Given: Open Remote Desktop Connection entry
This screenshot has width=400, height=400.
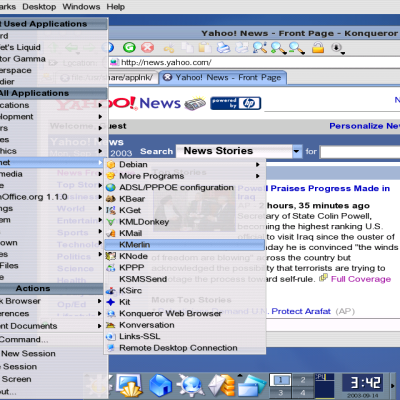Looking at the screenshot, I should 185,348.
